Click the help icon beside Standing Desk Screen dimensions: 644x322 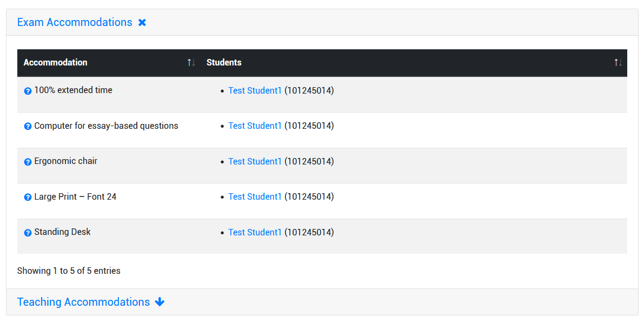[x=28, y=232]
